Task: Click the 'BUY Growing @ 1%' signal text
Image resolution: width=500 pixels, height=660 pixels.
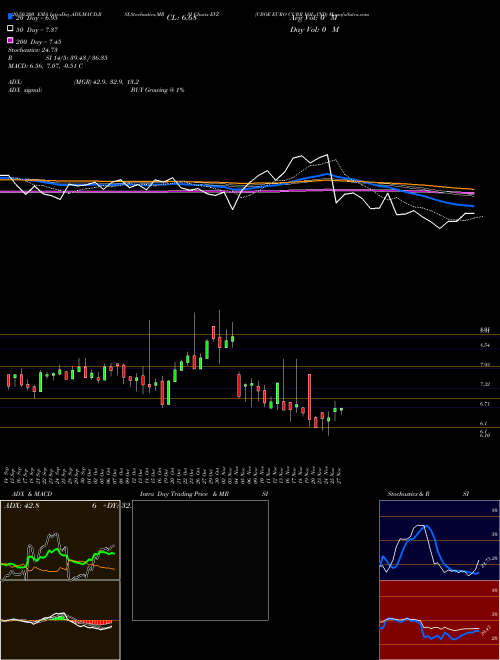Action: click(x=157, y=90)
